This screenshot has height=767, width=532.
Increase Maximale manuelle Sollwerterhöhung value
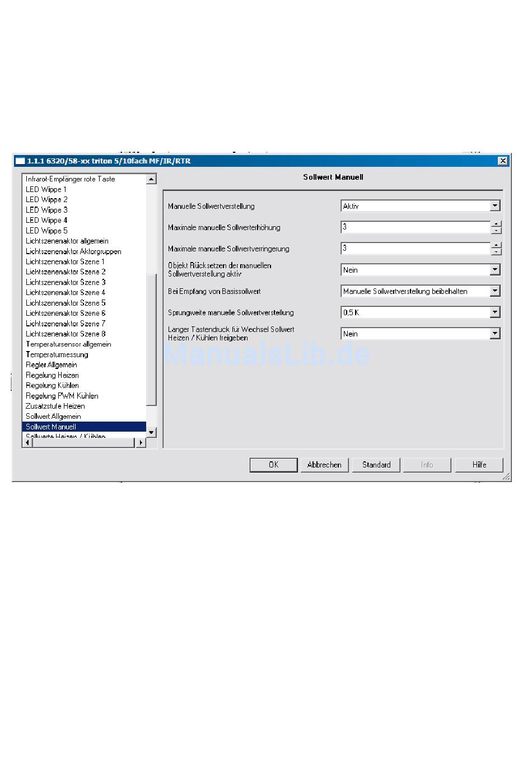(x=496, y=224)
